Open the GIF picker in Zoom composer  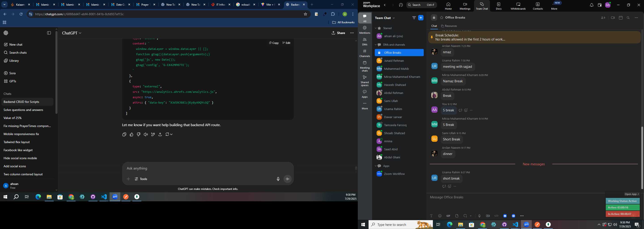click(x=448, y=216)
